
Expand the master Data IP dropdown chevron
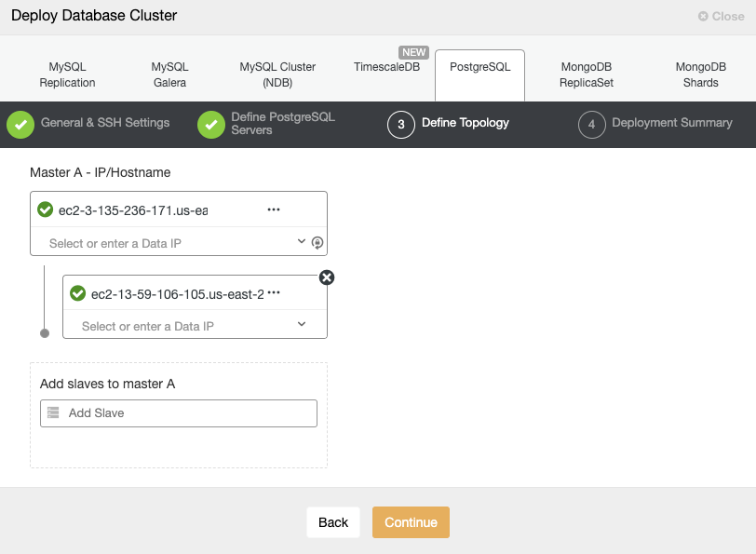pos(302,241)
